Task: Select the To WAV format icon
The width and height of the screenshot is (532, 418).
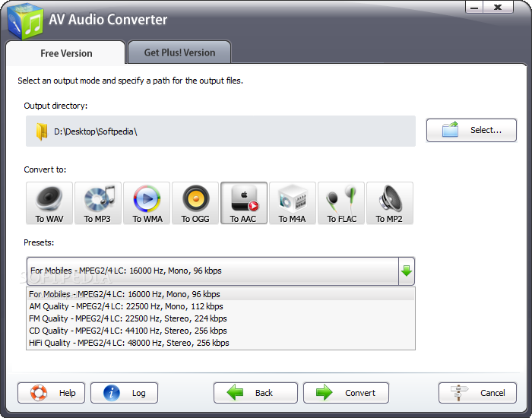Action: [49, 203]
